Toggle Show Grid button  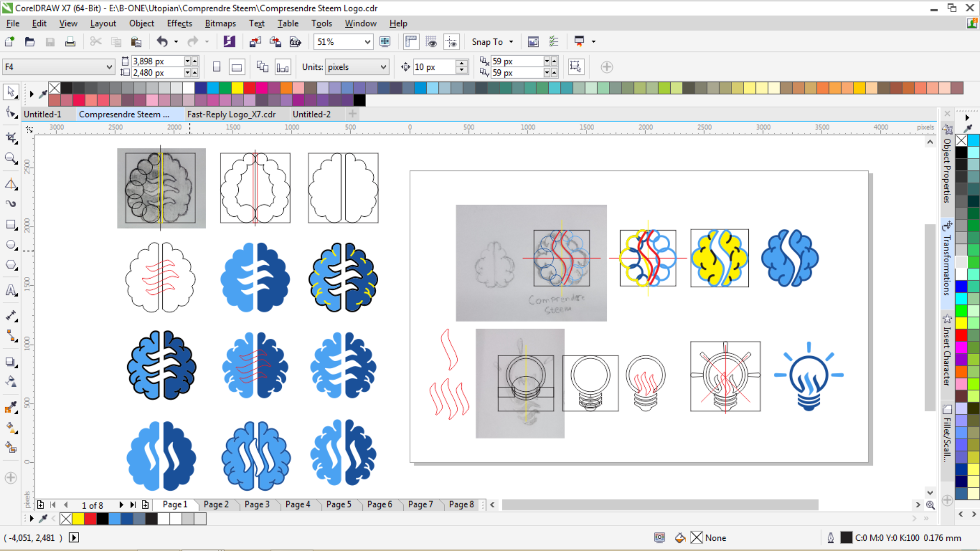pos(431,42)
